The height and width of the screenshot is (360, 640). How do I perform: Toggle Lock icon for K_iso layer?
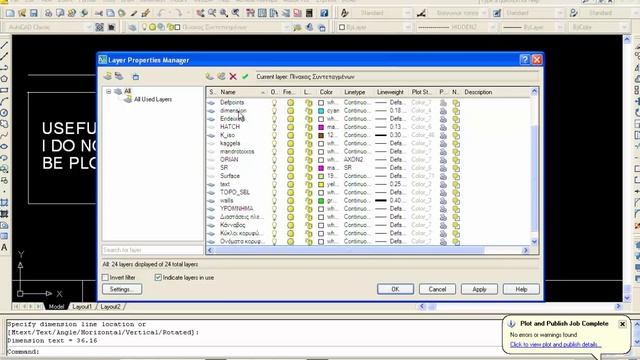pos(309,135)
